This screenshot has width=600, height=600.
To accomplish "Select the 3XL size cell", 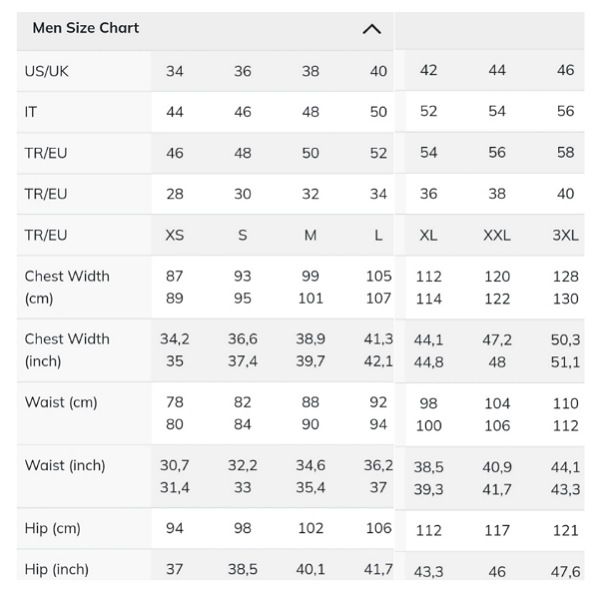I will click(565, 235).
